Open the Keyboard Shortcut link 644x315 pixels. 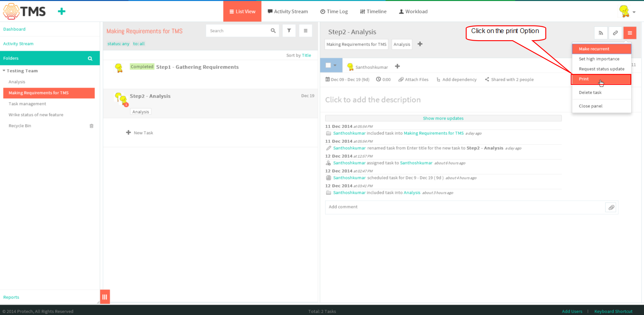pyautogui.click(x=613, y=311)
